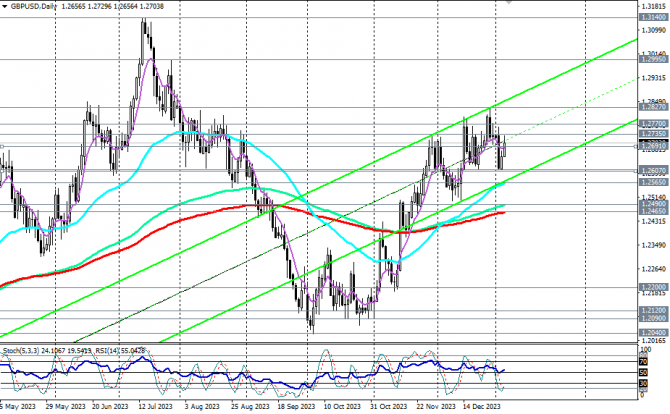Click the 10 Oct 2023 date label
This screenshot has width=670, height=414.
tap(342, 406)
